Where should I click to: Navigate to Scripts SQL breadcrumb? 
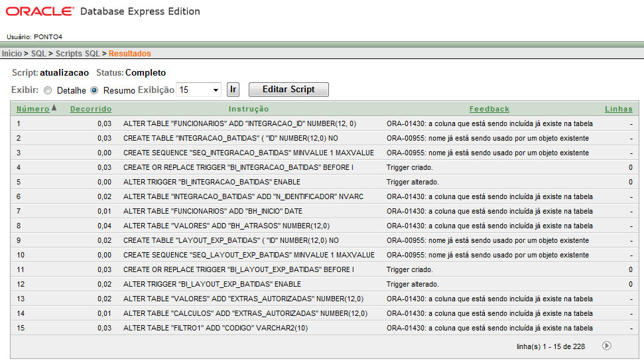coord(78,53)
